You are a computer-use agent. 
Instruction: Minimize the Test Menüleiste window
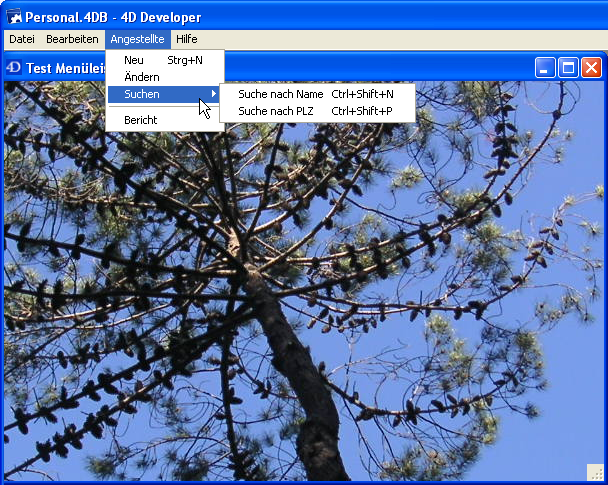545,68
